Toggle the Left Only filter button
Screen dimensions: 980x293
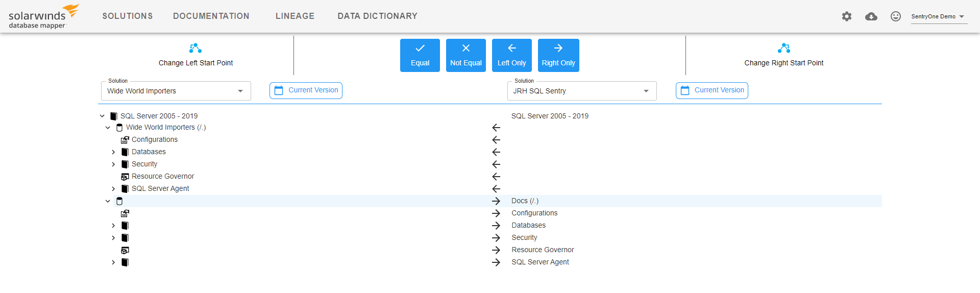512,55
